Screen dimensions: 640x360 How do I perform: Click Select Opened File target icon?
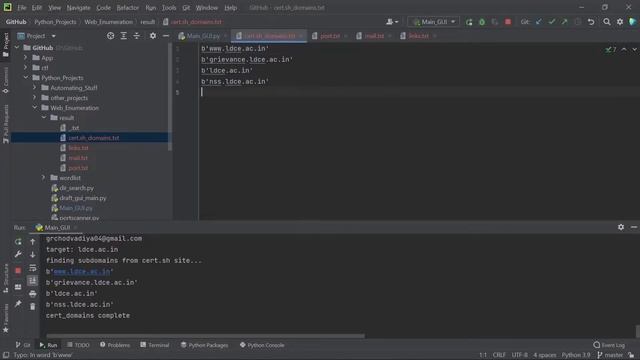pyautogui.click(x=111, y=36)
